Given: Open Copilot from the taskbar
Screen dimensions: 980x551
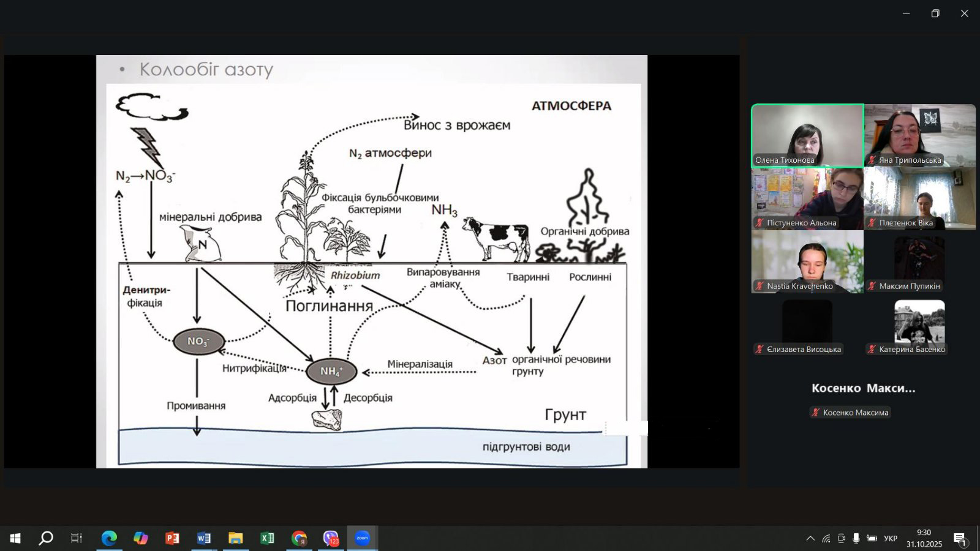Looking at the screenshot, I should click(141, 538).
